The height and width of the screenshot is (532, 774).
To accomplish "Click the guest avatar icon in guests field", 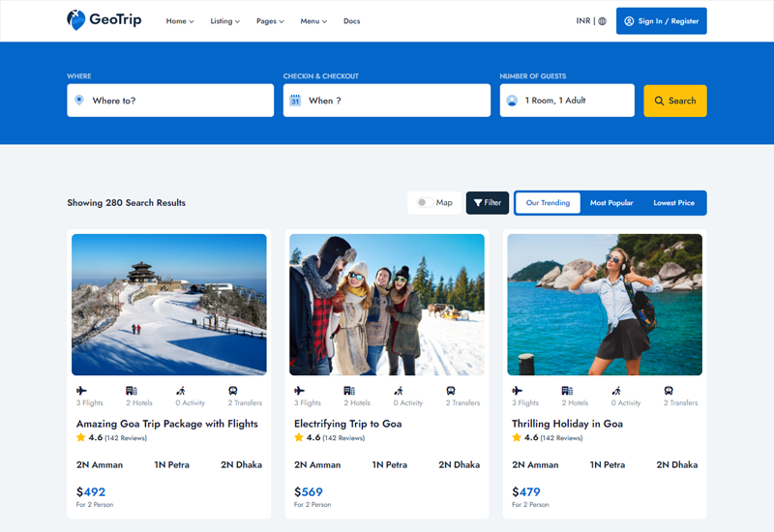I will point(512,101).
